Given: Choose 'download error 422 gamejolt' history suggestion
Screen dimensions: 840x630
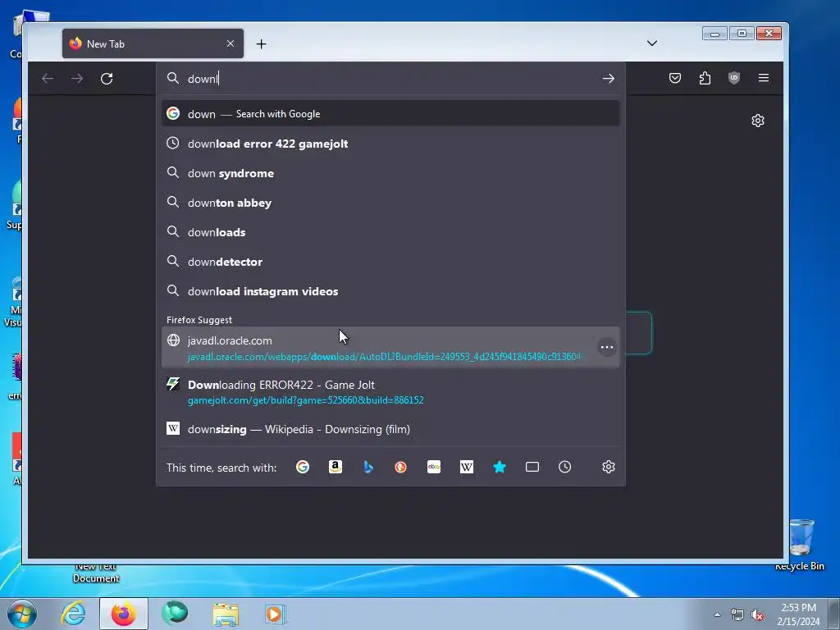Looking at the screenshot, I should click(390, 144).
